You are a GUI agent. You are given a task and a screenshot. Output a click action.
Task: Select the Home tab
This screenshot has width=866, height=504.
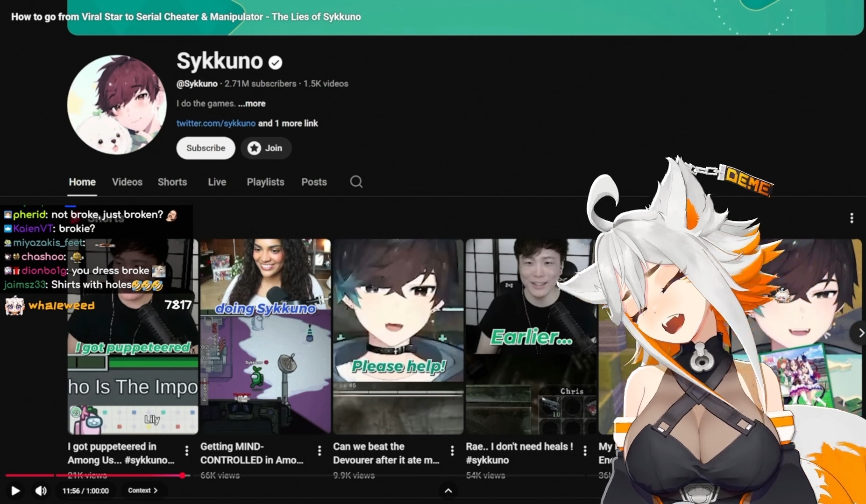pos(82,182)
